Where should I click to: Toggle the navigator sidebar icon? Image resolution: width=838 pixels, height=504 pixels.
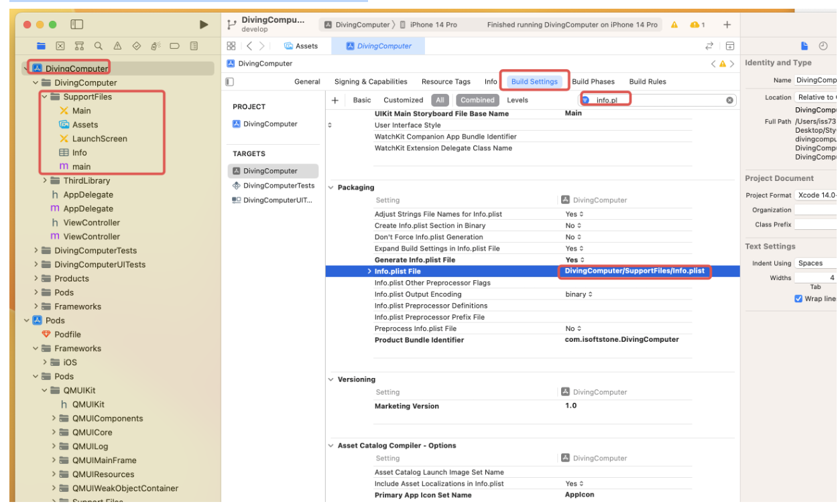[76, 25]
